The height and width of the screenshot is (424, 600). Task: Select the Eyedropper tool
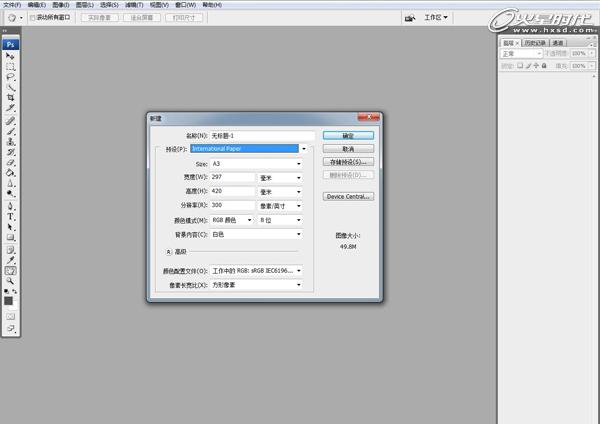coord(10,261)
